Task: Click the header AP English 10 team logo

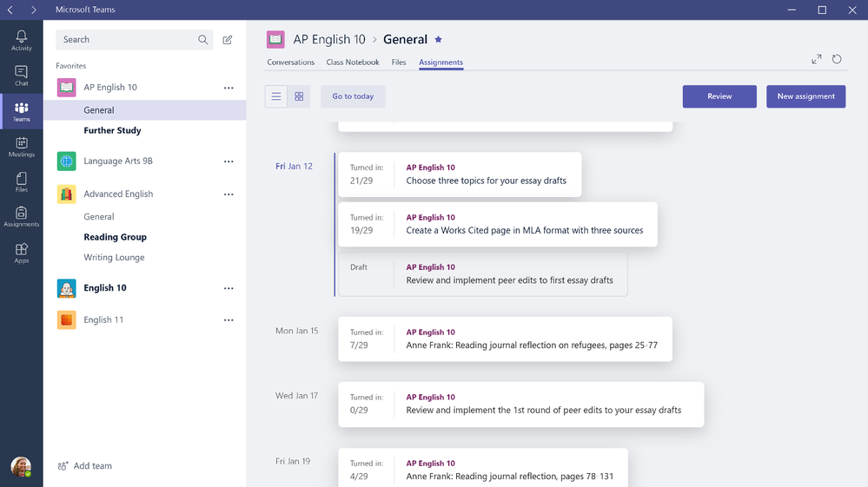Action: [275, 39]
